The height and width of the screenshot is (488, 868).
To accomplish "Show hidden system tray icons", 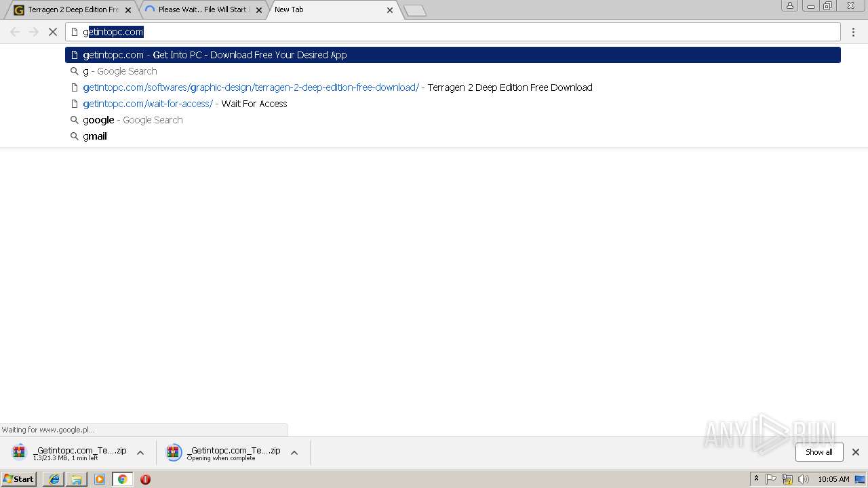I will tap(756, 479).
